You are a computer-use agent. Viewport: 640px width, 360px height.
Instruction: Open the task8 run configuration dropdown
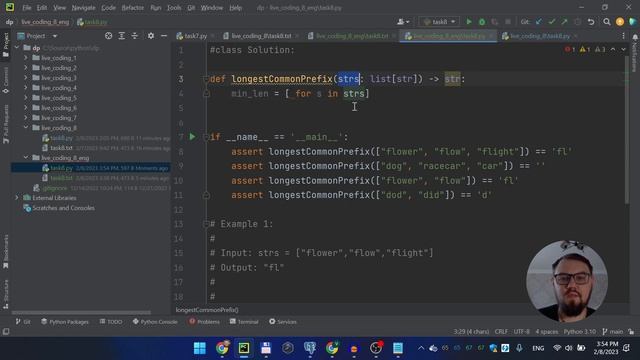coord(439,22)
